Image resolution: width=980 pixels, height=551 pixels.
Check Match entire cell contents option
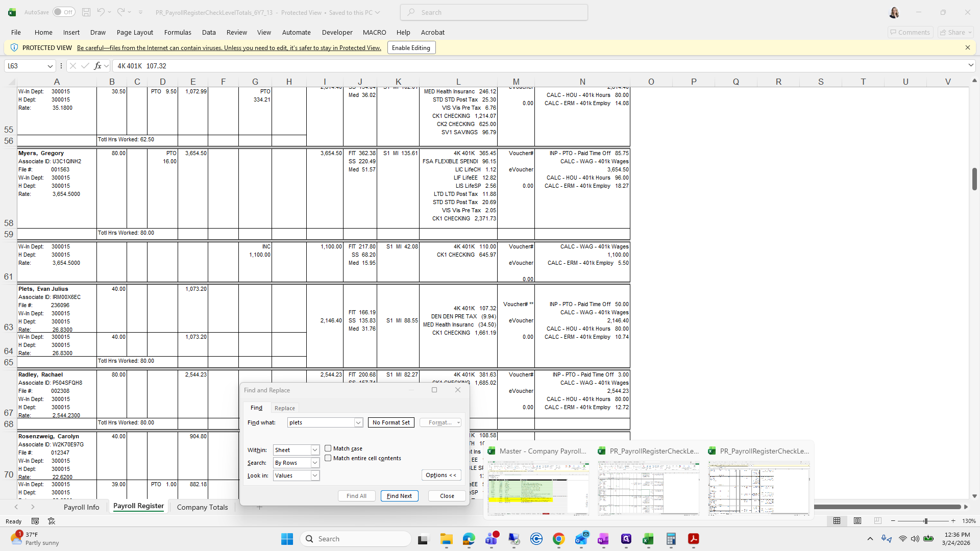[328, 458]
